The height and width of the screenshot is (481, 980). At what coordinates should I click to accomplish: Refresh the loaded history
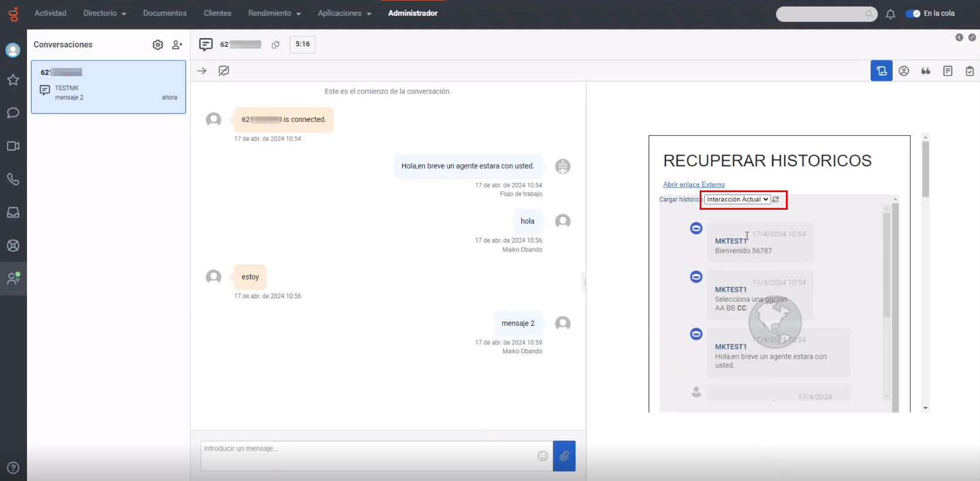pyautogui.click(x=776, y=199)
